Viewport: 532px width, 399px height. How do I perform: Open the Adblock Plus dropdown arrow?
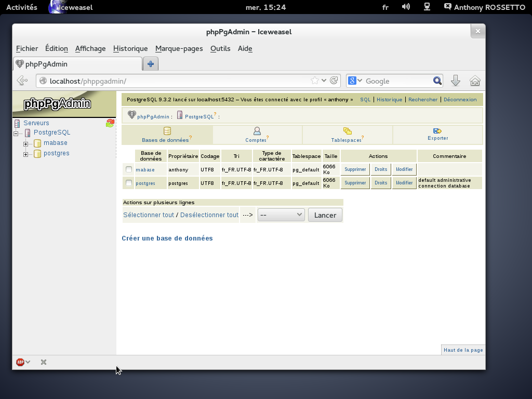click(x=28, y=362)
